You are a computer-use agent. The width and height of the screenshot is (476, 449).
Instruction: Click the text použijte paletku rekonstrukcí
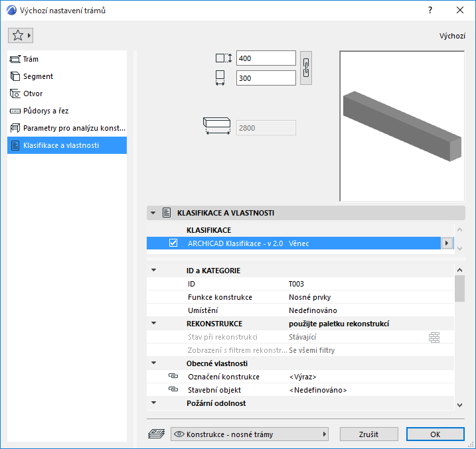(x=339, y=324)
